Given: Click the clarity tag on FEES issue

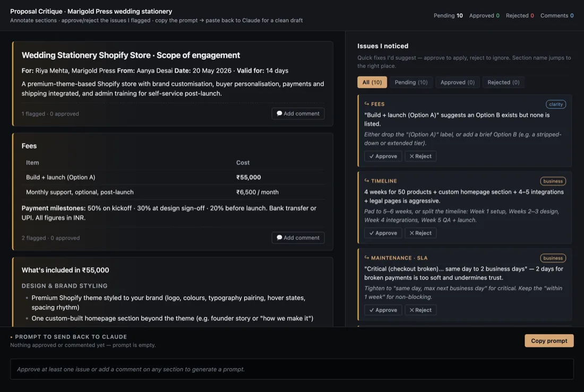Looking at the screenshot, I should (556, 104).
